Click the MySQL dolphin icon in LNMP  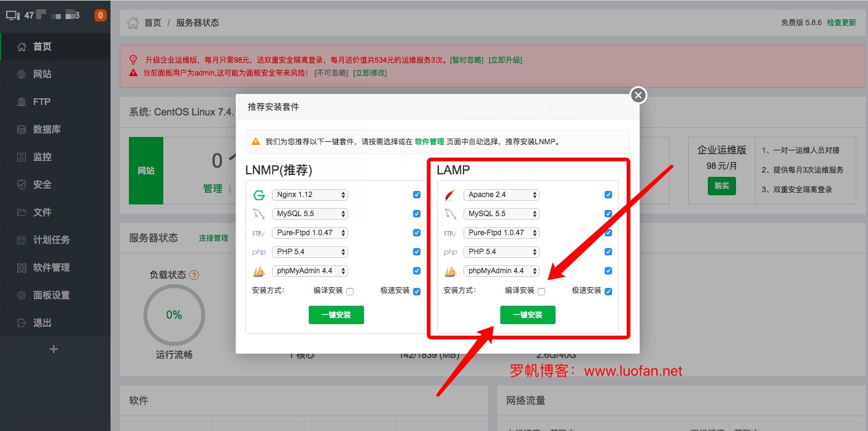tap(259, 214)
